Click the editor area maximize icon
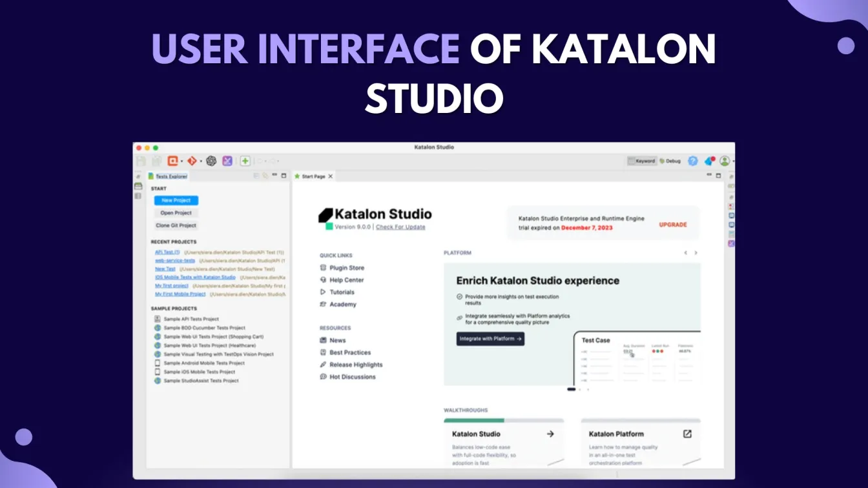This screenshot has height=488, width=868. click(x=718, y=176)
